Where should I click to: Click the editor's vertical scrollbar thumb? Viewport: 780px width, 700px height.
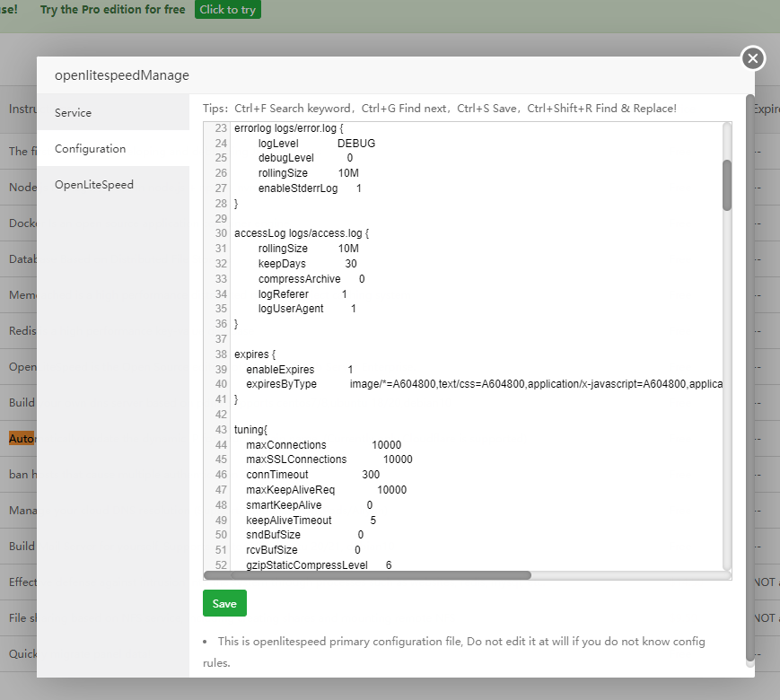727,185
